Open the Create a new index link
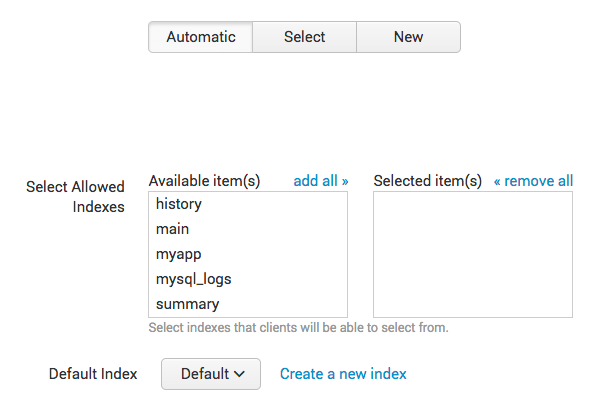 [343, 374]
